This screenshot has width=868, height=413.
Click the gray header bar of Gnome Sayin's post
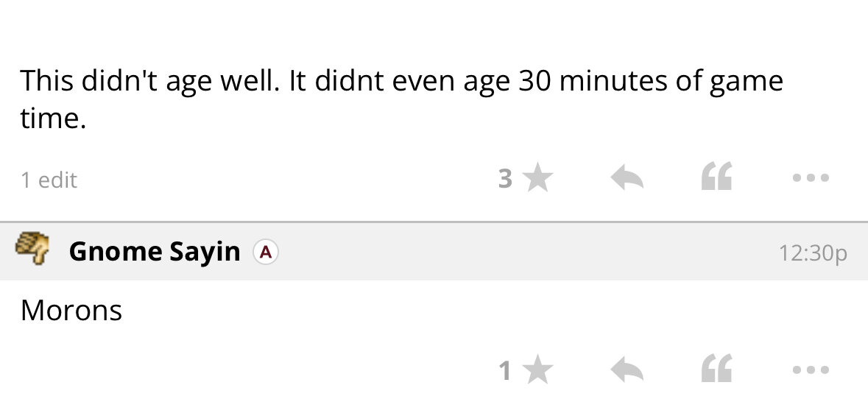515,252
